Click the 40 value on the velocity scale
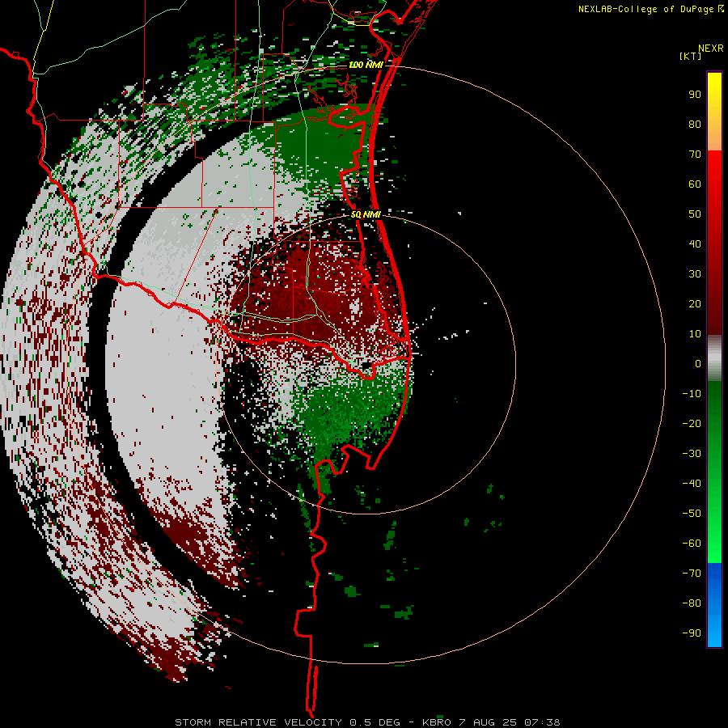This screenshot has width=728, height=728. tap(695, 243)
